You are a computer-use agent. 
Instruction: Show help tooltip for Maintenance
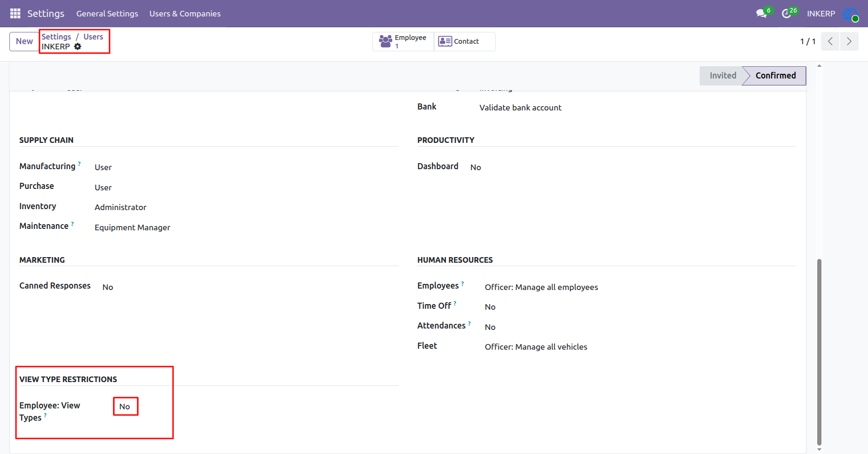tap(72, 224)
